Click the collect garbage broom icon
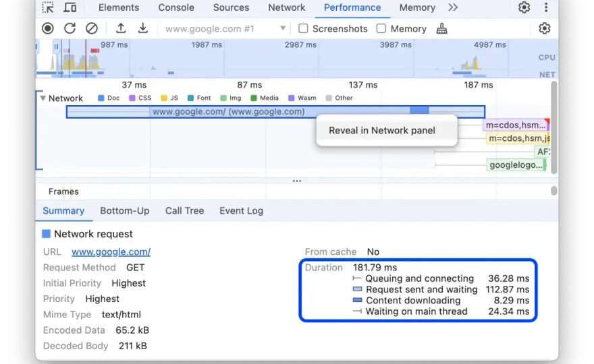Viewport: 594px width, 364px height. (x=441, y=28)
